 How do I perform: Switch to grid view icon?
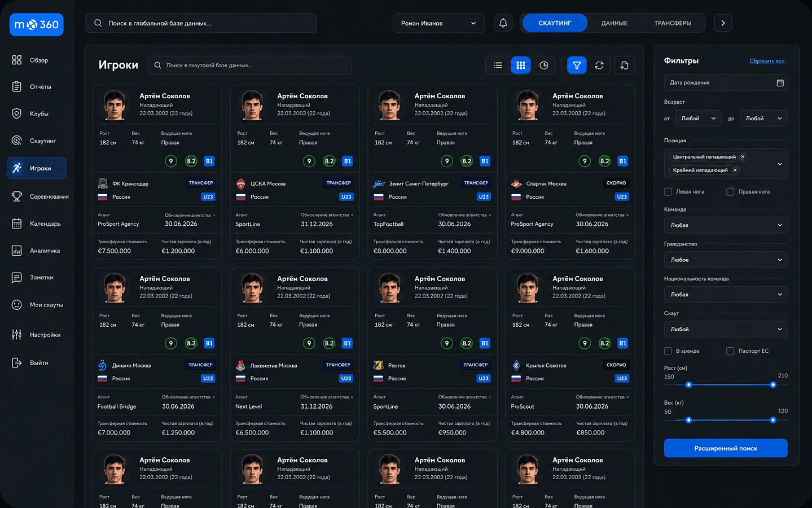point(521,65)
